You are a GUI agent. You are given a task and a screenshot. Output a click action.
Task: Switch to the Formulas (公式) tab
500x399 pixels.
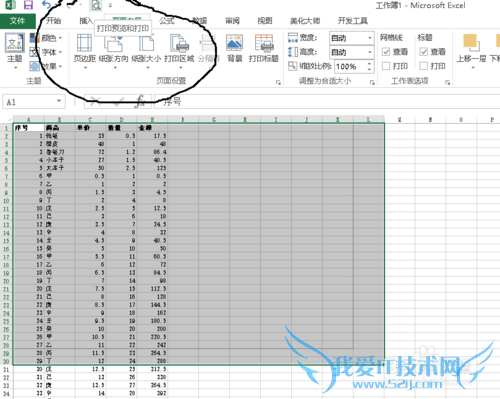167,21
